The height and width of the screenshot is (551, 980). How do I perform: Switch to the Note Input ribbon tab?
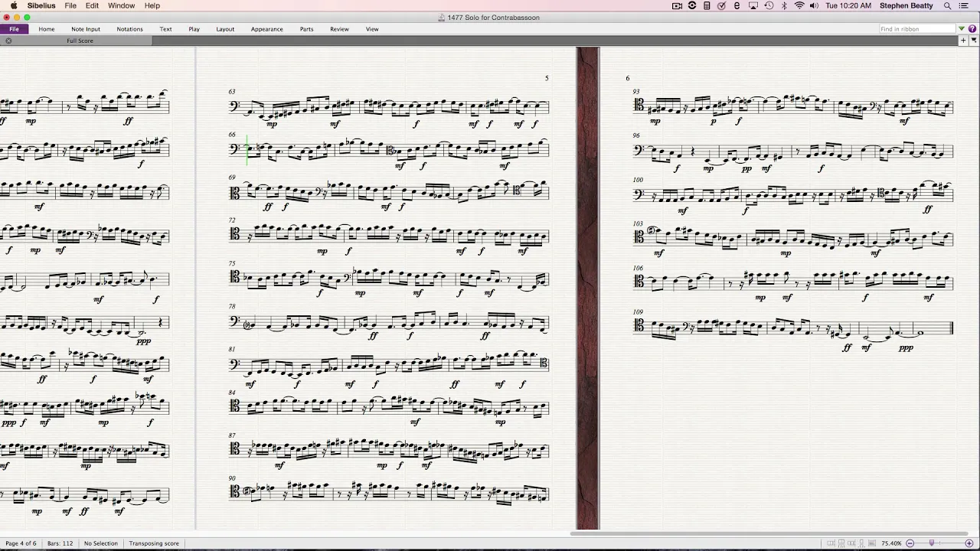pyautogui.click(x=86, y=29)
